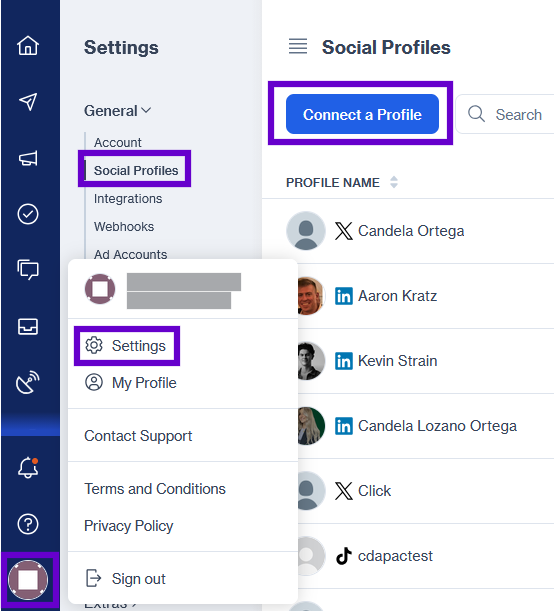Screen dimensions: 554x611
Task: Open the cdapactest profile row
Action: click(426, 556)
